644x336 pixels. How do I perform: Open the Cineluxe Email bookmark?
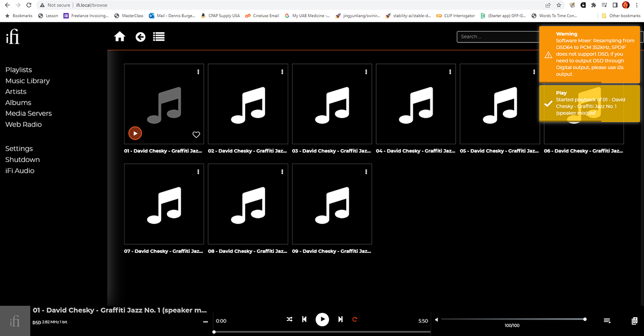click(262, 16)
